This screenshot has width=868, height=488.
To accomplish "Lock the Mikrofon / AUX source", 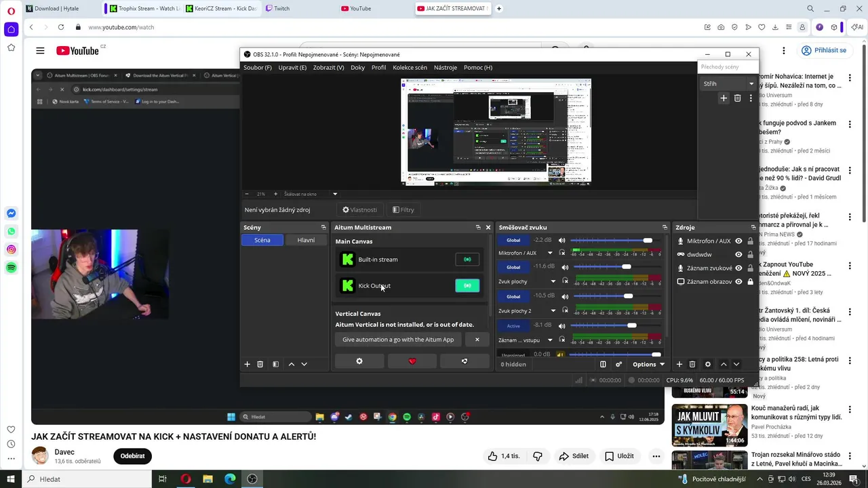I will [750, 241].
